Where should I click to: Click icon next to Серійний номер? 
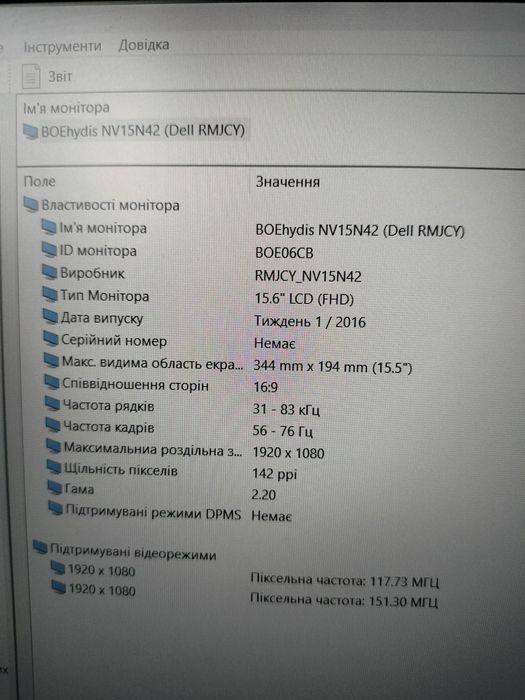click(51, 338)
